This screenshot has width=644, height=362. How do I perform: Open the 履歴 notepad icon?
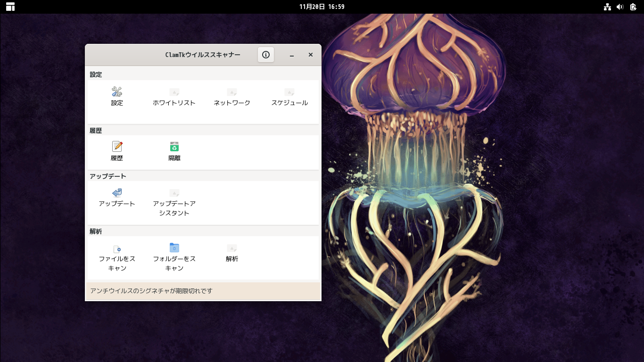[117, 147]
